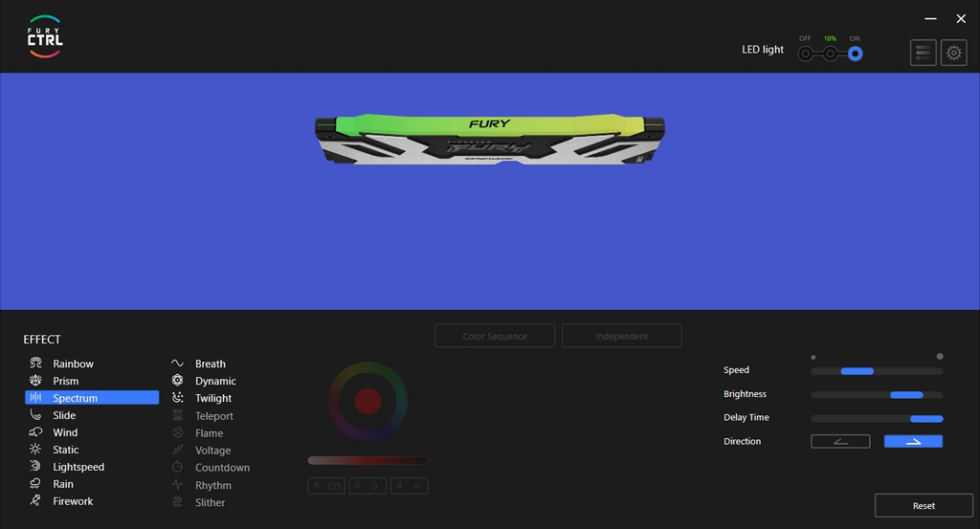Click the G value field
The image size is (980, 529).
(x=367, y=485)
